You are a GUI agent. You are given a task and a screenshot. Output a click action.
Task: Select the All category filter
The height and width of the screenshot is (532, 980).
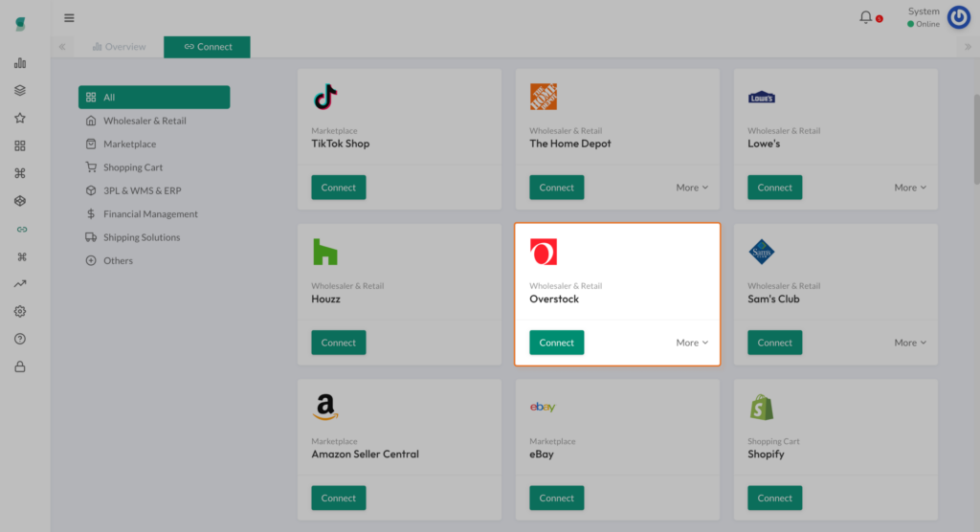click(x=154, y=97)
